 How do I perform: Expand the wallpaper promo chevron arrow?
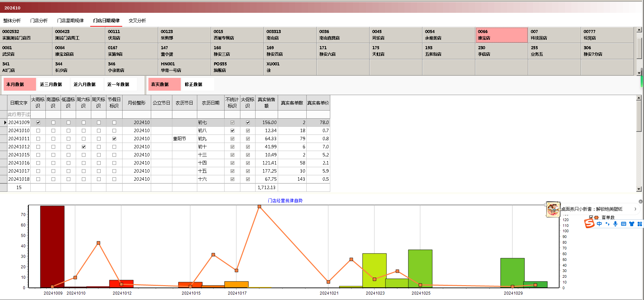pyautogui.click(x=635, y=209)
